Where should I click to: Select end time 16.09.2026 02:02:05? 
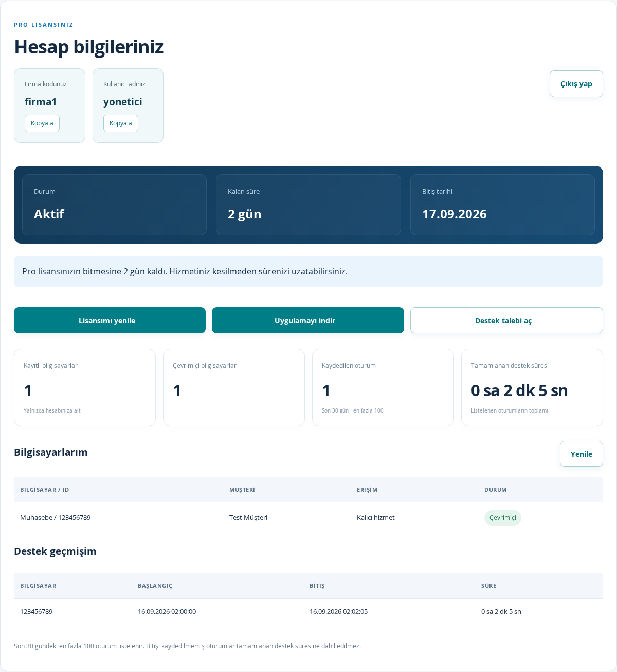pos(338,612)
